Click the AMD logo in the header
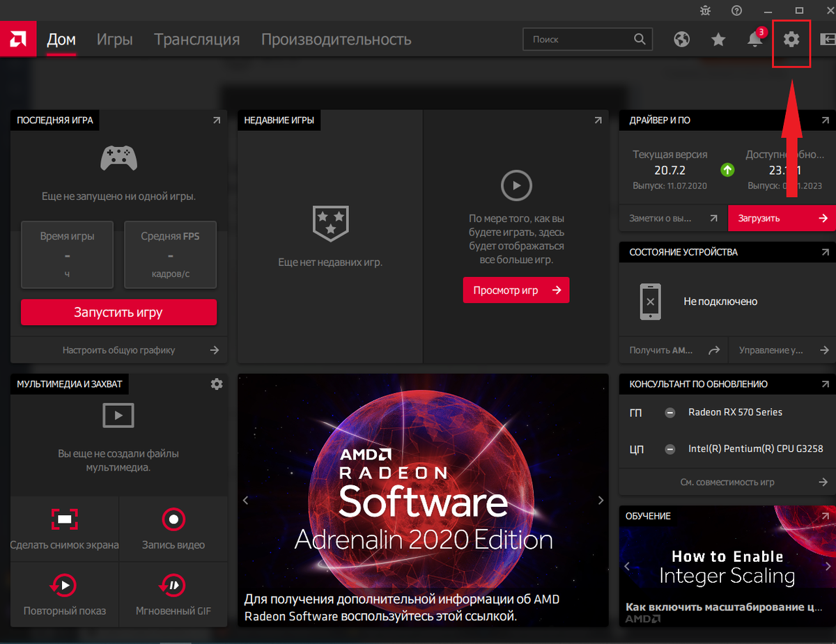Screen dimensions: 836x644 click(17, 40)
